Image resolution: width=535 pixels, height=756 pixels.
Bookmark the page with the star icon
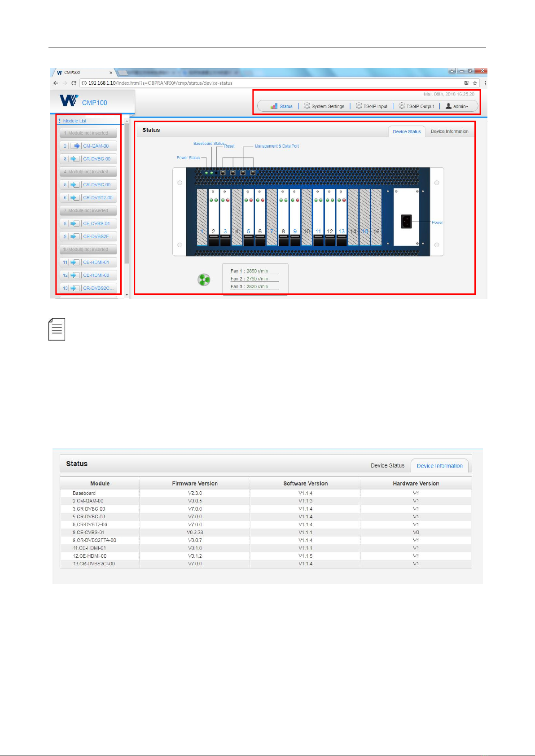475,83
